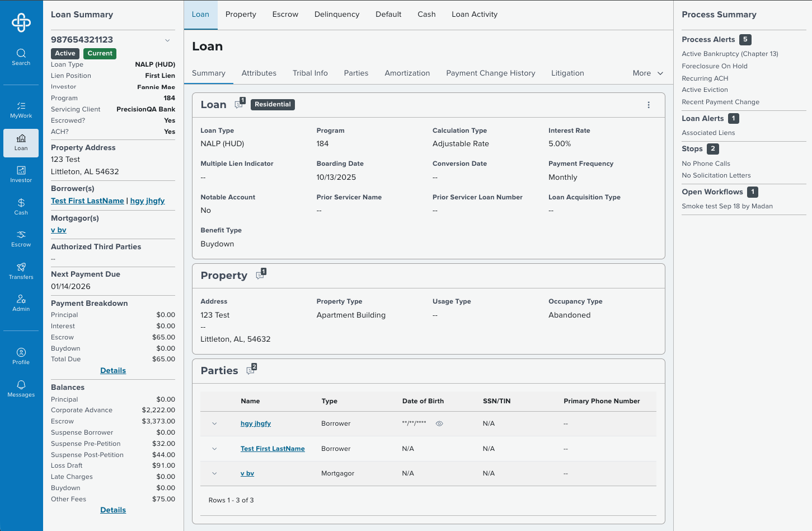The height and width of the screenshot is (531, 812).
Task: Click the Loan Alerts count badge
Action: point(734,118)
